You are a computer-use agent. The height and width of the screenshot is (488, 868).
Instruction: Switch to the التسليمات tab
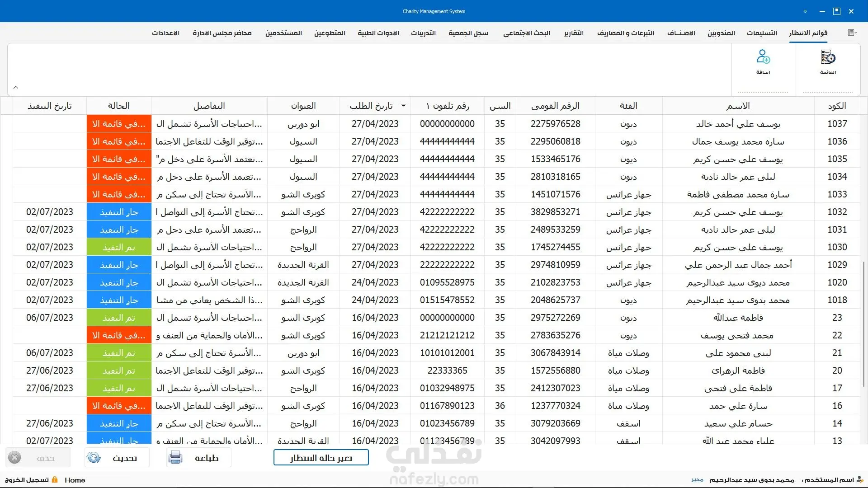pos(762,33)
